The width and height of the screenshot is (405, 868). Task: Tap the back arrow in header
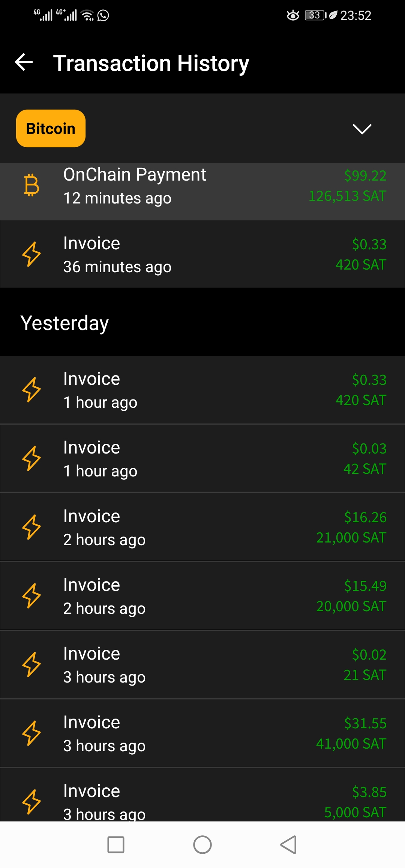tap(24, 62)
